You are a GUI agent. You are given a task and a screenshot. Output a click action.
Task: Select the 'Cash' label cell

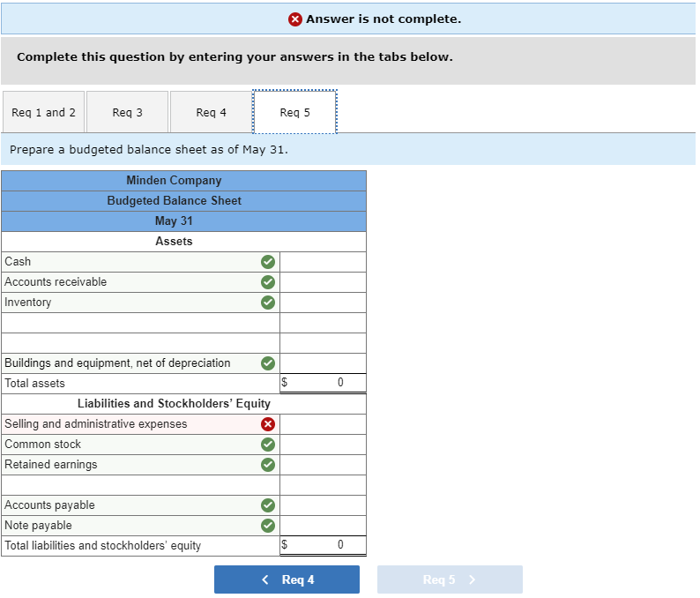(141, 262)
